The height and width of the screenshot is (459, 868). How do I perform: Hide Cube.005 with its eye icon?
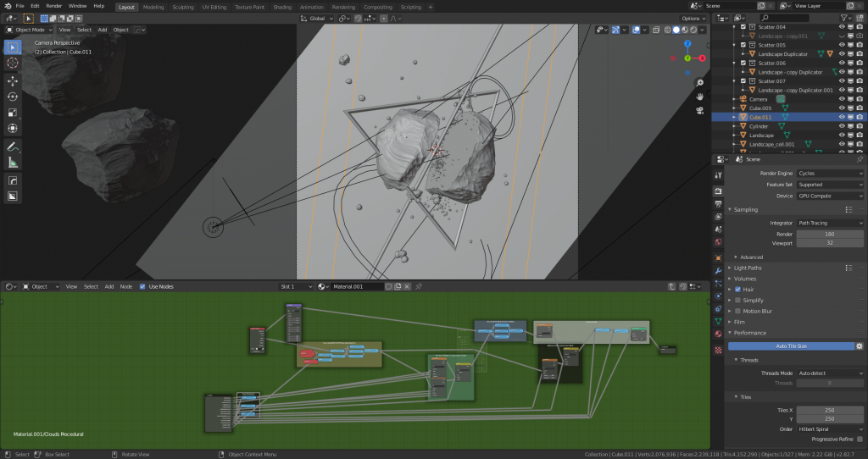click(842, 108)
